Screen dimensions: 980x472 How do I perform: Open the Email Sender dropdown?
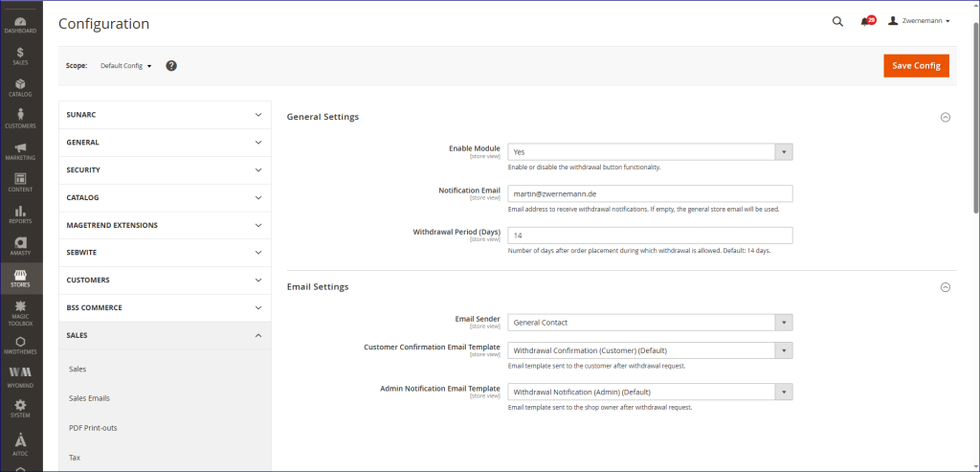click(x=650, y=322)
